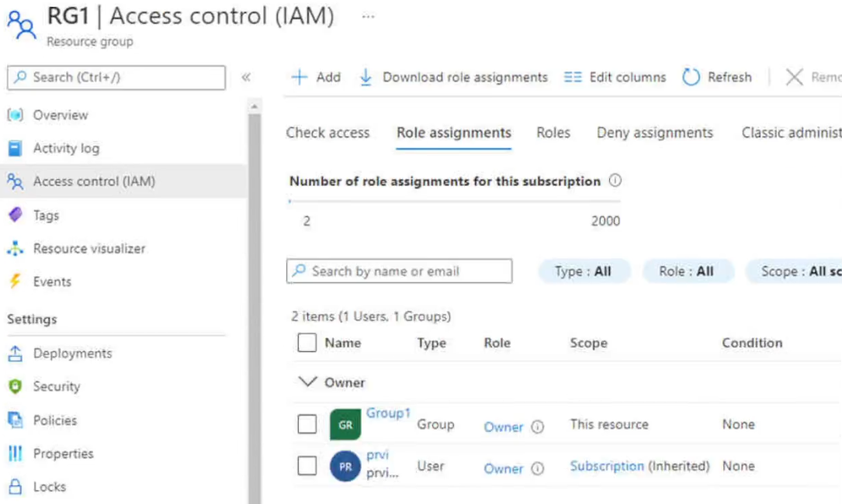Collapse the sidebar with double chevron

tap(246, 78)
